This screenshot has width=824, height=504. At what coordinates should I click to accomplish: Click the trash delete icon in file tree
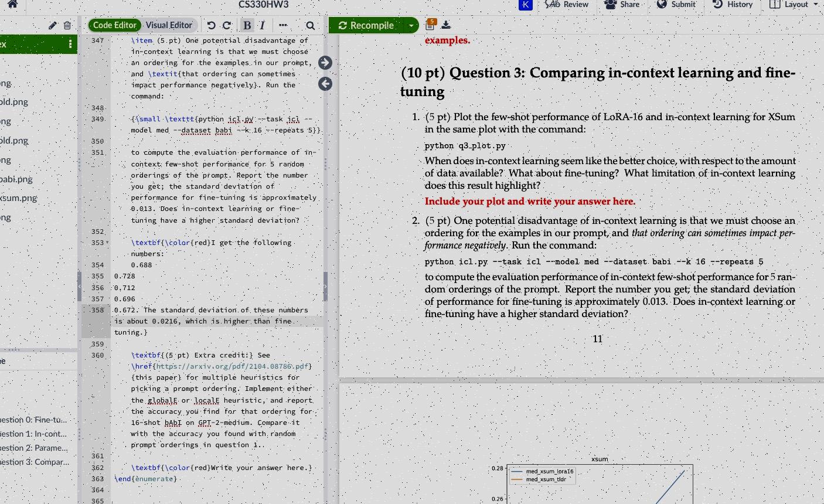point(67,25)
